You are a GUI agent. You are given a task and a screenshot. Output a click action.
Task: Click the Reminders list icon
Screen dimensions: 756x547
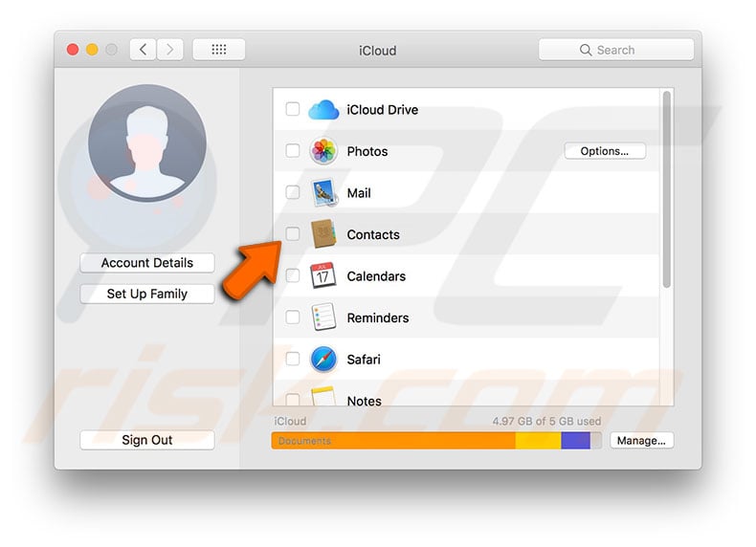point(323,317)
